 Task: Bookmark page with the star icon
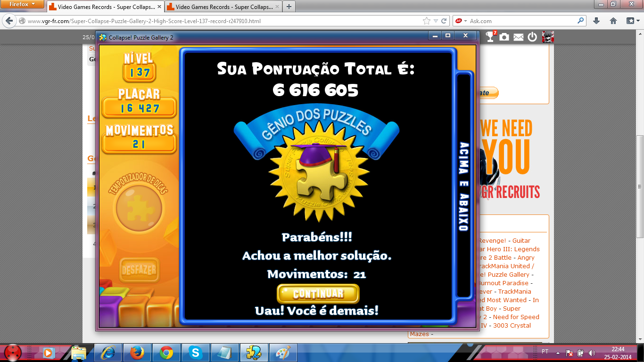coord(427,21)
